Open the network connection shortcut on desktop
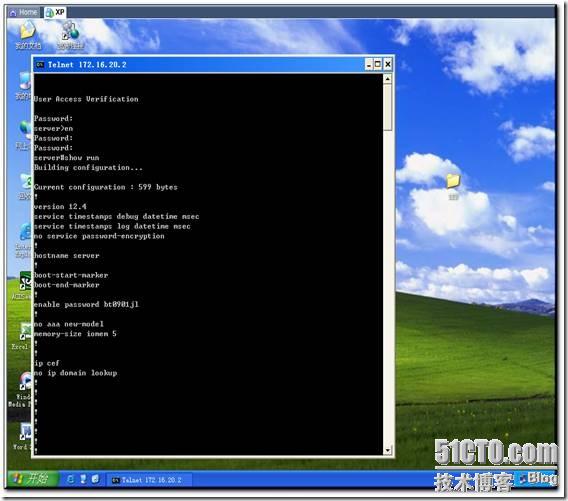This screenshot has height=501, width=568. click(70, 35)
